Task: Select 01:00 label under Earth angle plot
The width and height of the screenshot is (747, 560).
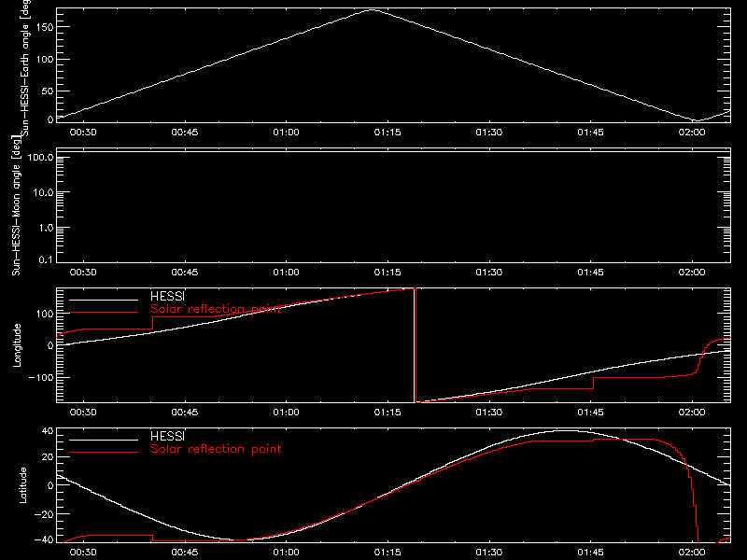Action: click(286, 132)
